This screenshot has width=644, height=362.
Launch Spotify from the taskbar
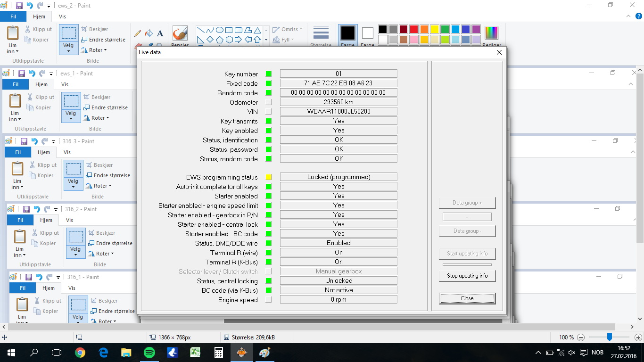coord(149,353)
